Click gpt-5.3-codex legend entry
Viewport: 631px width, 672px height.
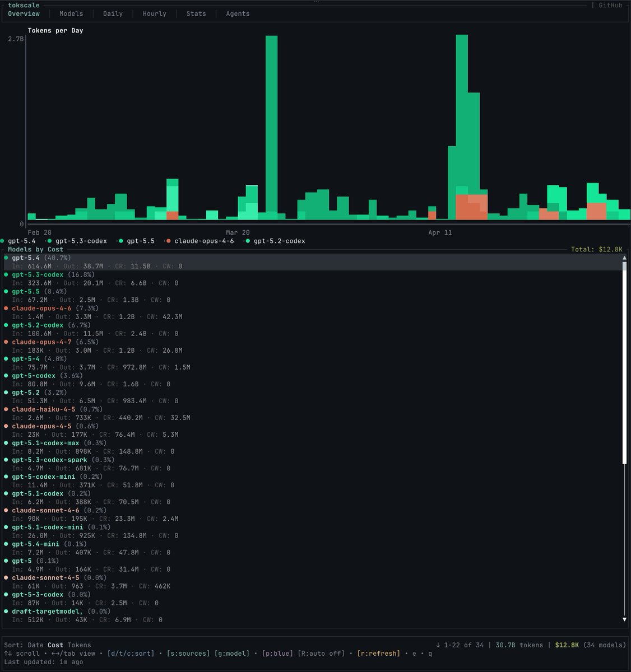point(77,241)
